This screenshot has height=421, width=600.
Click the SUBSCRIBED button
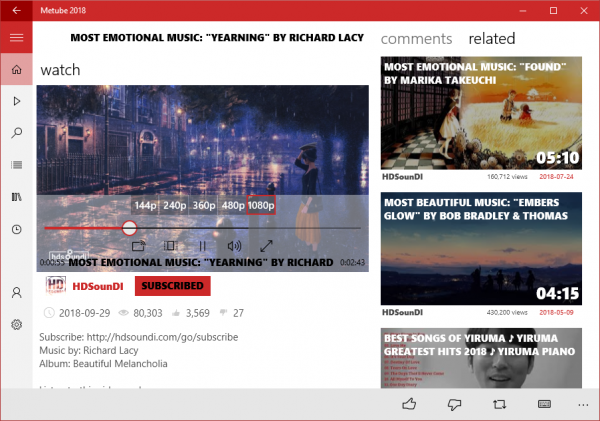[173, 286]
